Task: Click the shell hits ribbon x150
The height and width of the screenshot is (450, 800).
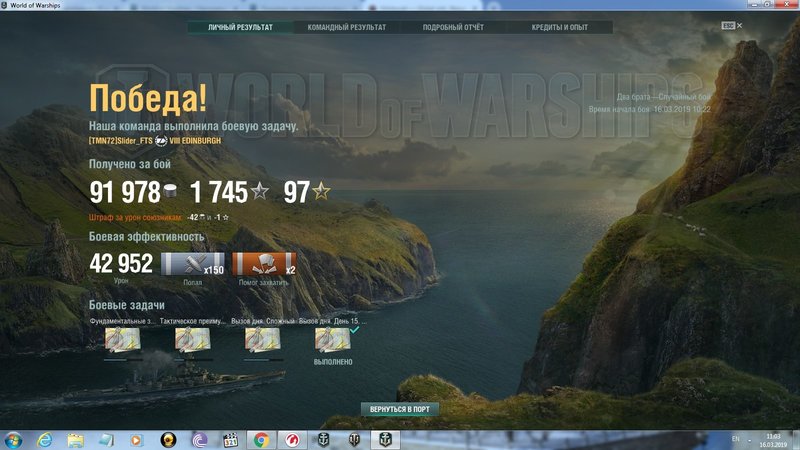Action: coord(193,264)
